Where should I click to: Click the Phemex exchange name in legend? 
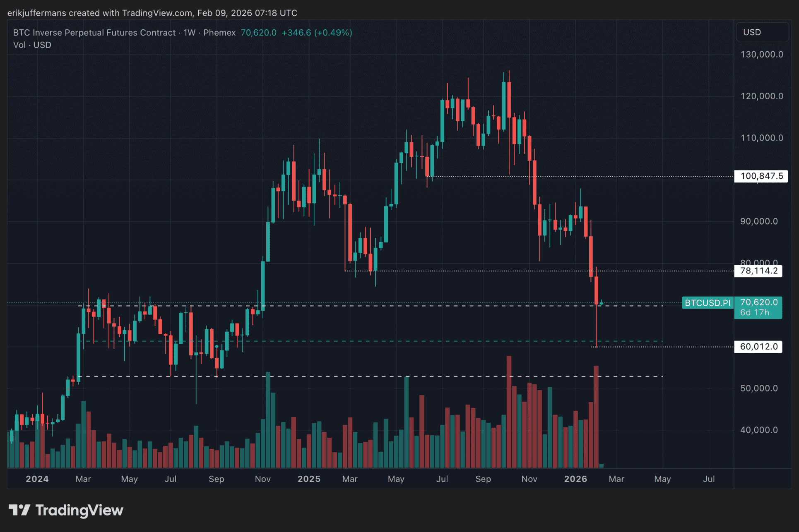pos(219,33)
